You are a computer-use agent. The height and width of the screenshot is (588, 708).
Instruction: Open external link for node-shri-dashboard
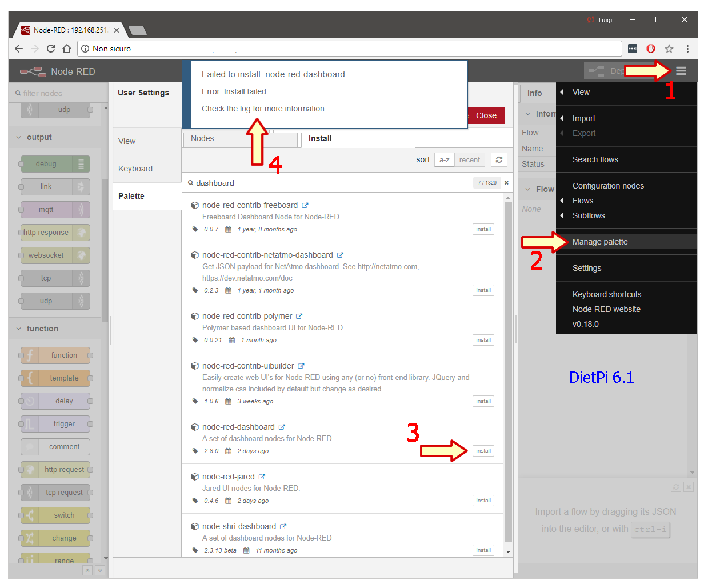pyautogui.click(x=283, y=526)
